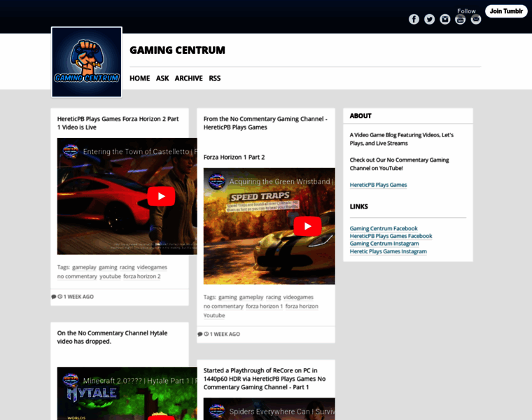Click the Follow label in header

(466, 11)
